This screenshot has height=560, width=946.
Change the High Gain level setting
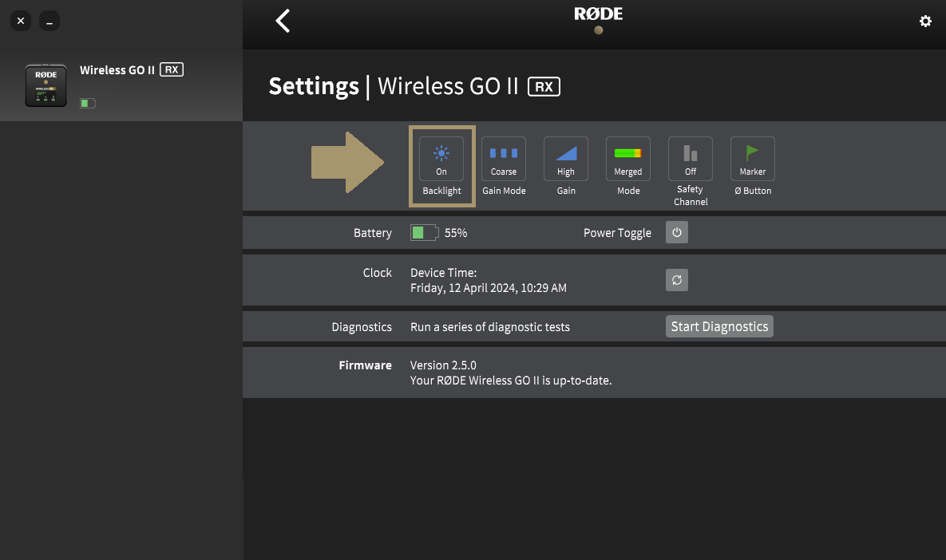click(566, 159)
